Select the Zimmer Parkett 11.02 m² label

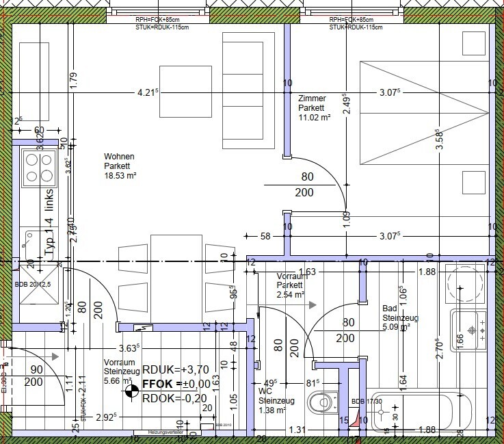[x=315, y=107]
